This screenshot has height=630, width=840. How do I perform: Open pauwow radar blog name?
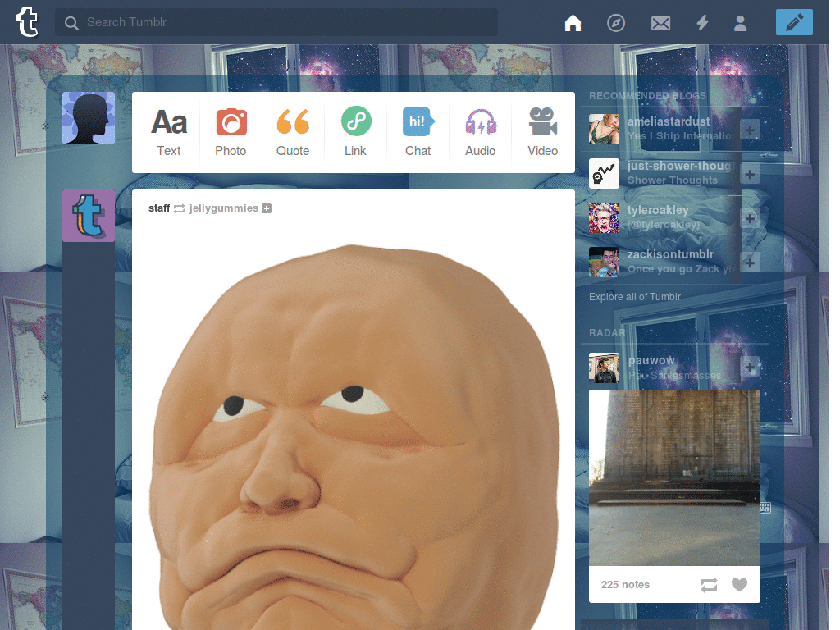(651, 361)
